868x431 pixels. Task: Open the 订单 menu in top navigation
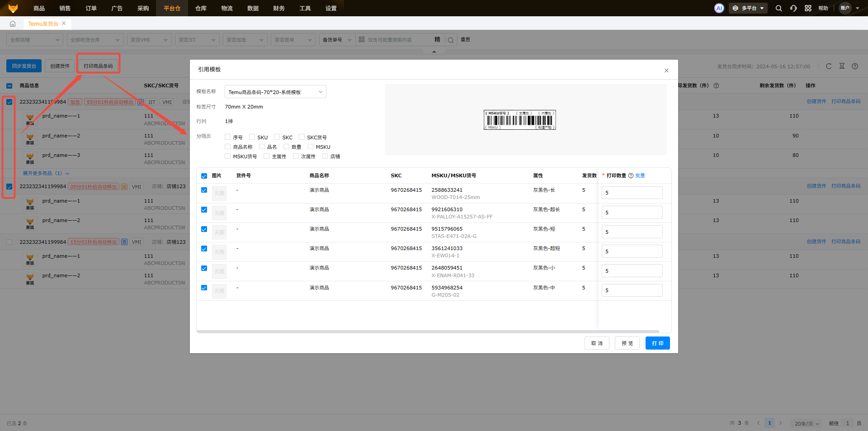click(91, 8)
